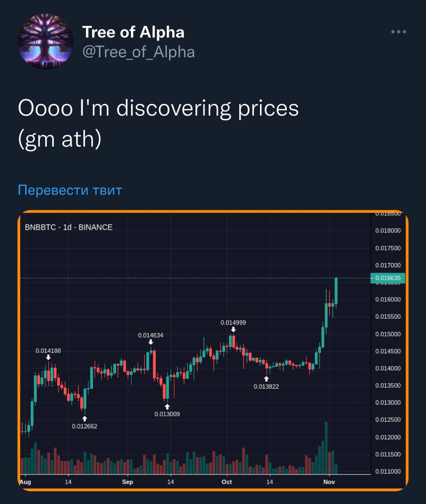Click the 0.018000 price axis label
The image size is (426, 504).
pos(388,231)
